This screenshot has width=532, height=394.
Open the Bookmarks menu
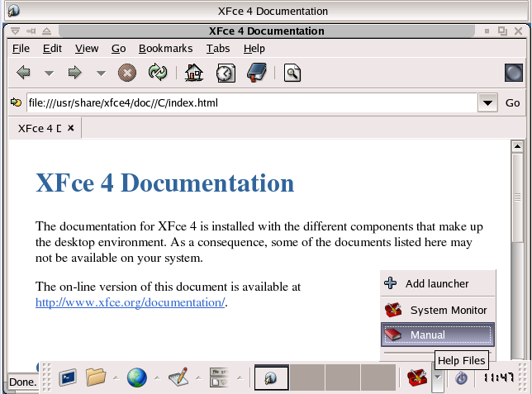(x=164, y=49)
